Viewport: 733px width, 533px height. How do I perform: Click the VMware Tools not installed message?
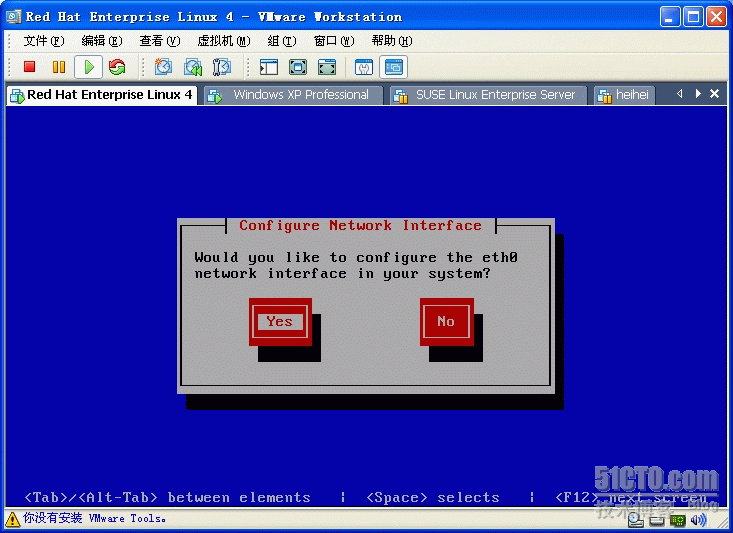(x=94, y=518)
